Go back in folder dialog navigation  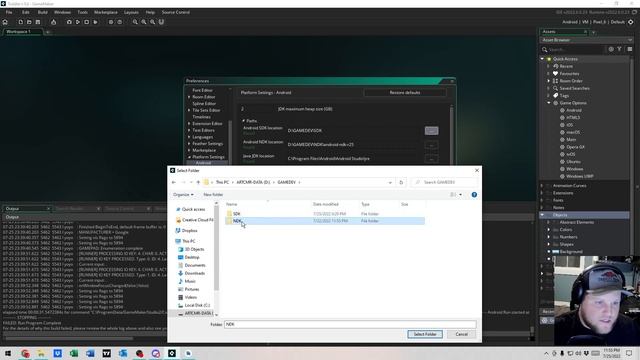click(x=174, y=182)
